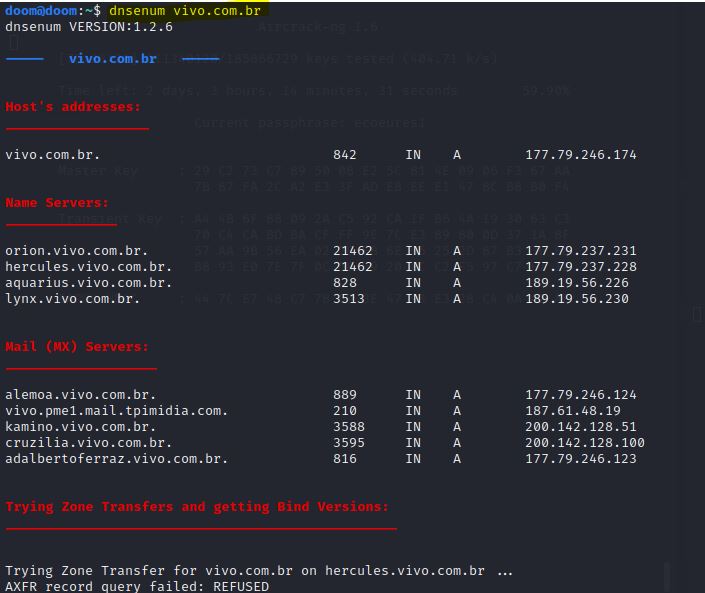
Task: Click the Trying Zone Transfers heading
Action: pos(197,507)
